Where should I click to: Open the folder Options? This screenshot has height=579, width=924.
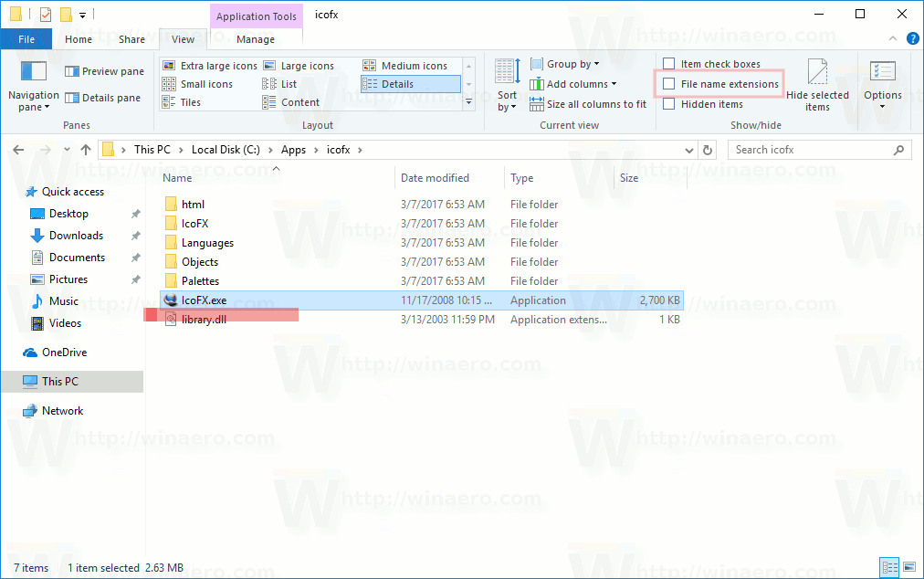[882, 82]
